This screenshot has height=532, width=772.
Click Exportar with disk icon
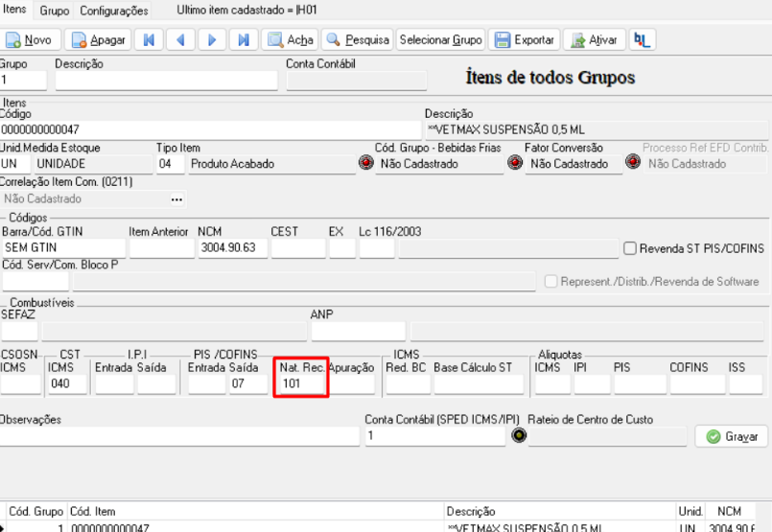(524, 40)
